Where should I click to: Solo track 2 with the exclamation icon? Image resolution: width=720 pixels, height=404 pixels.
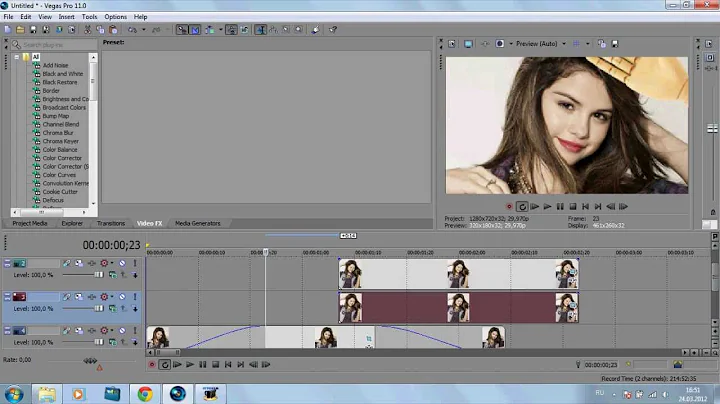[135, 263]
